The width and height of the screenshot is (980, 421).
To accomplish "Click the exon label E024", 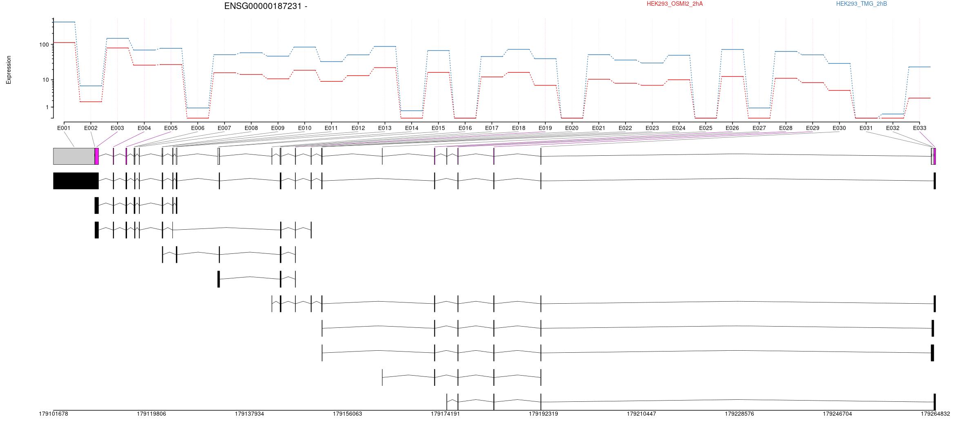I will click(x=679, y=128).
